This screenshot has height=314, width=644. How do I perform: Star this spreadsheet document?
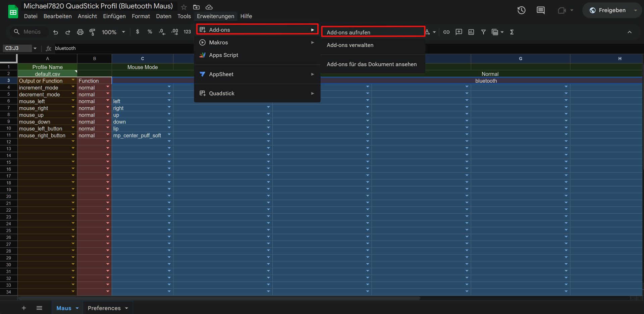(184, 7)
